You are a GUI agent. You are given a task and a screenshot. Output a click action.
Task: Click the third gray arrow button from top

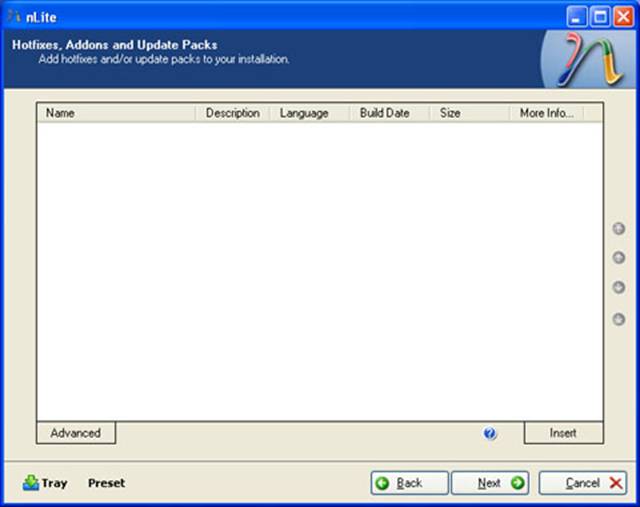point(618,288)
